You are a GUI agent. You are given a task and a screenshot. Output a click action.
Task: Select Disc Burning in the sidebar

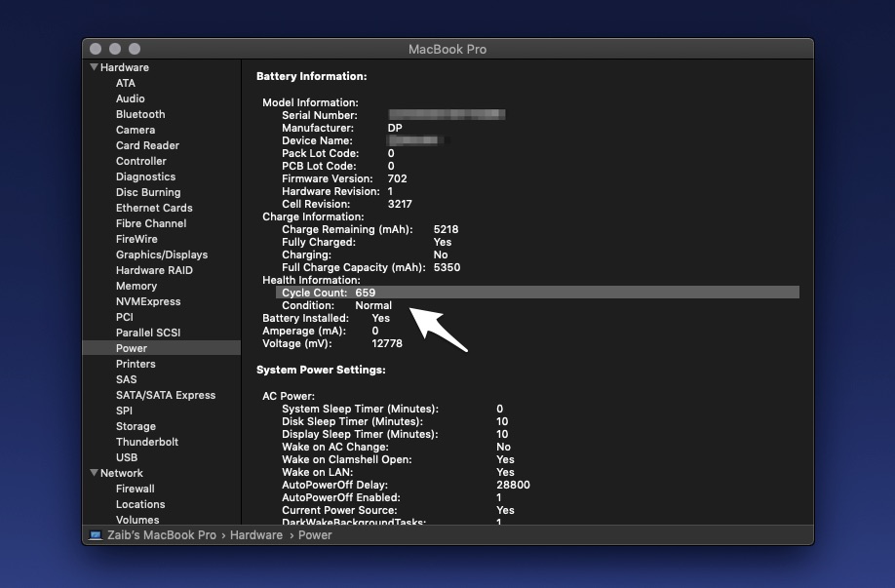148,192
